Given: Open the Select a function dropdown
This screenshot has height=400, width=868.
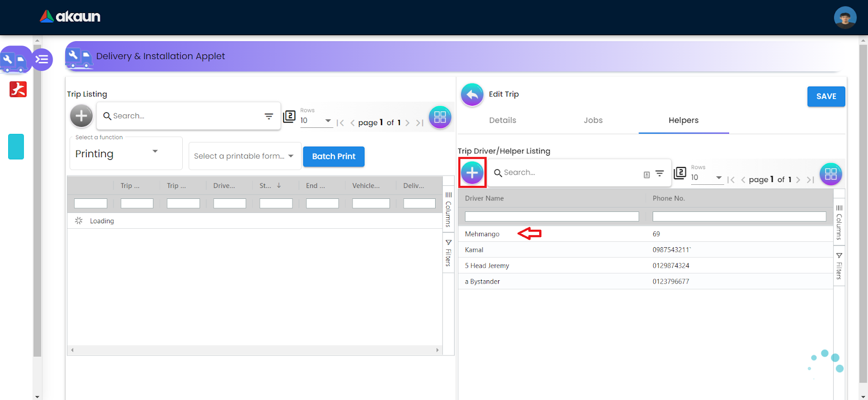Looking at the screenshot, I should click(x=126, y=154).
